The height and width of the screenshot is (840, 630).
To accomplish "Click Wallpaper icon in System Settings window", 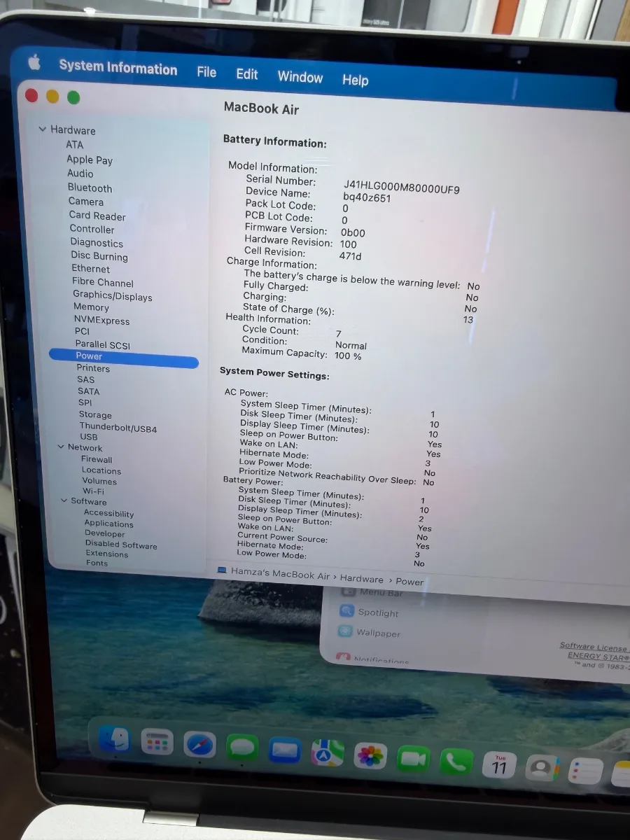I will [x=346, y=631].
